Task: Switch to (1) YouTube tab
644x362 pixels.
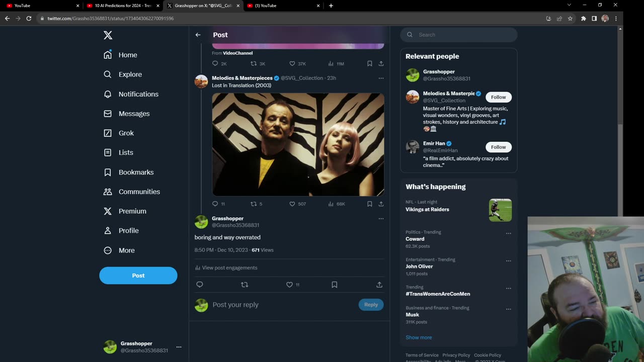Action: [283, 6]
